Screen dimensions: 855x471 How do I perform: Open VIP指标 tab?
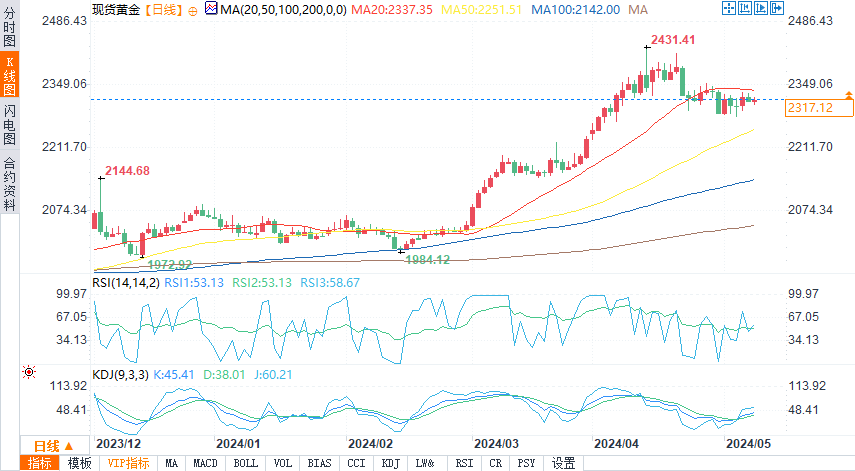pos(129,463)
